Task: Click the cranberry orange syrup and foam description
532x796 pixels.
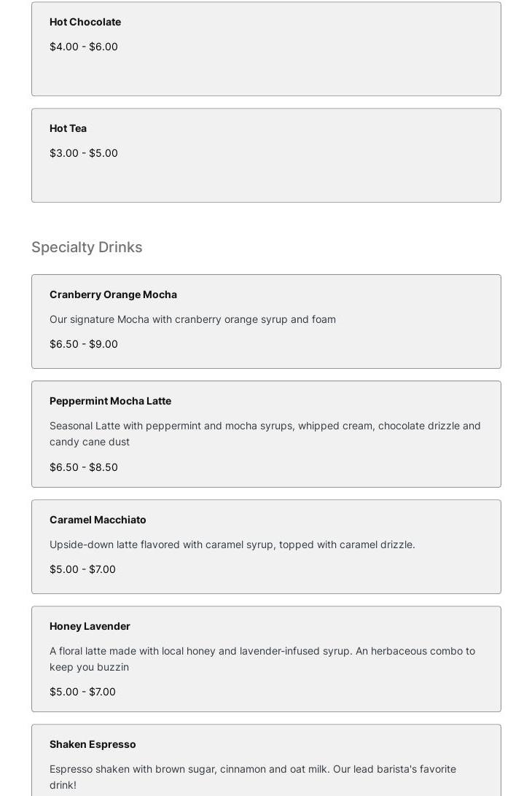Action: pyautogui.click(x=192, y=319)
